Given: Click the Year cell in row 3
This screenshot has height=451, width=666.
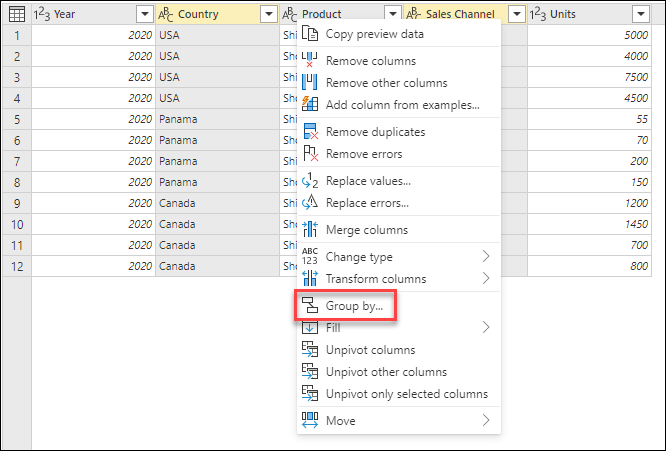Looking at the screenshot, I should pos(93,77).
